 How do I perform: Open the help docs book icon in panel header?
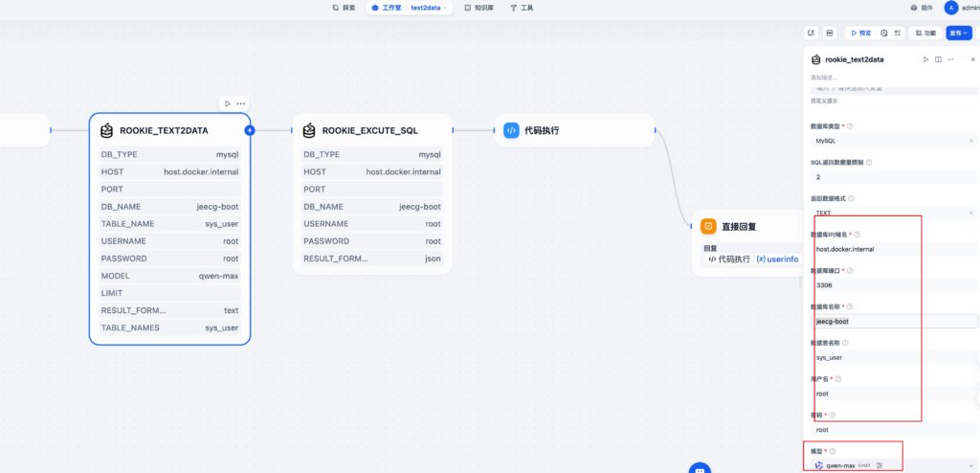[938, 59]
